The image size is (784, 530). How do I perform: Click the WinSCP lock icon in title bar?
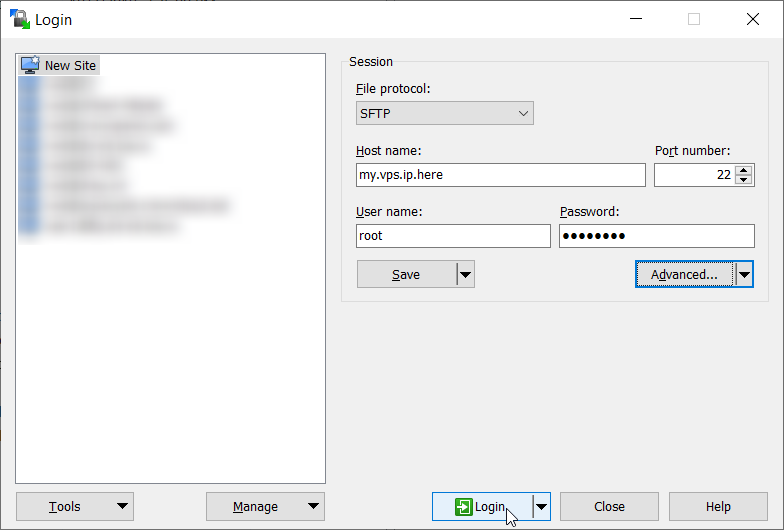(x=20, y=19)
